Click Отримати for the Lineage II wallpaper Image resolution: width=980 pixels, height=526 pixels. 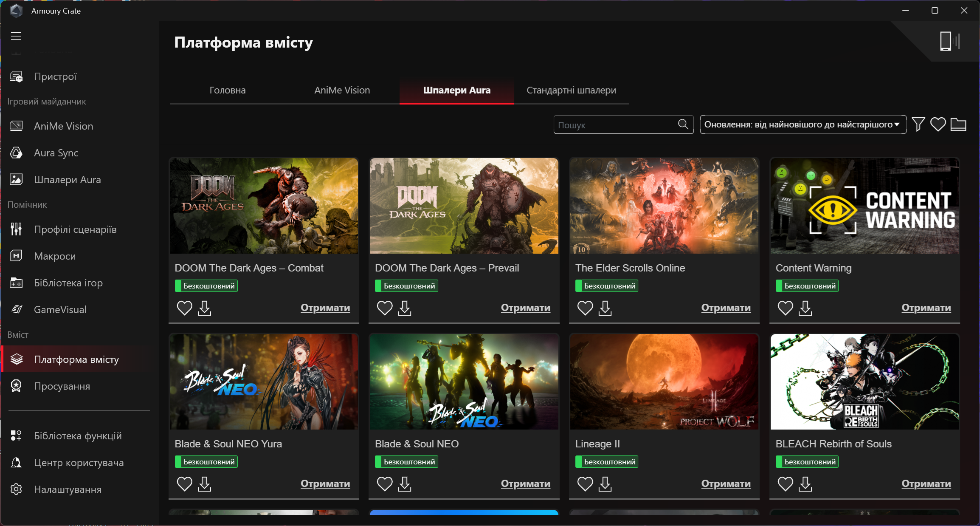coord(726,484)
